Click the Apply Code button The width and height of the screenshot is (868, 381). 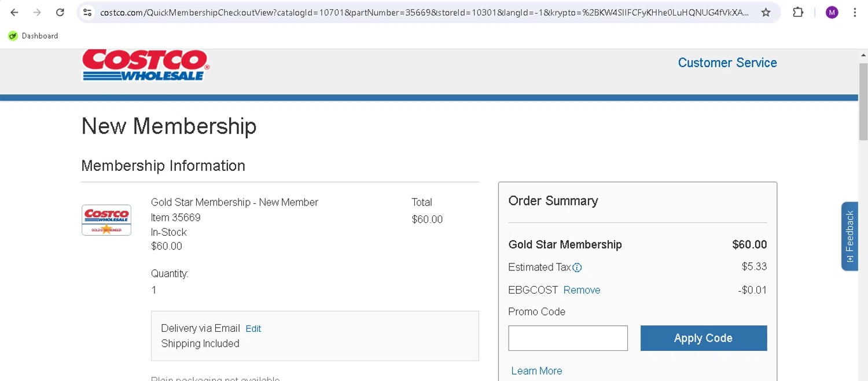704,338
